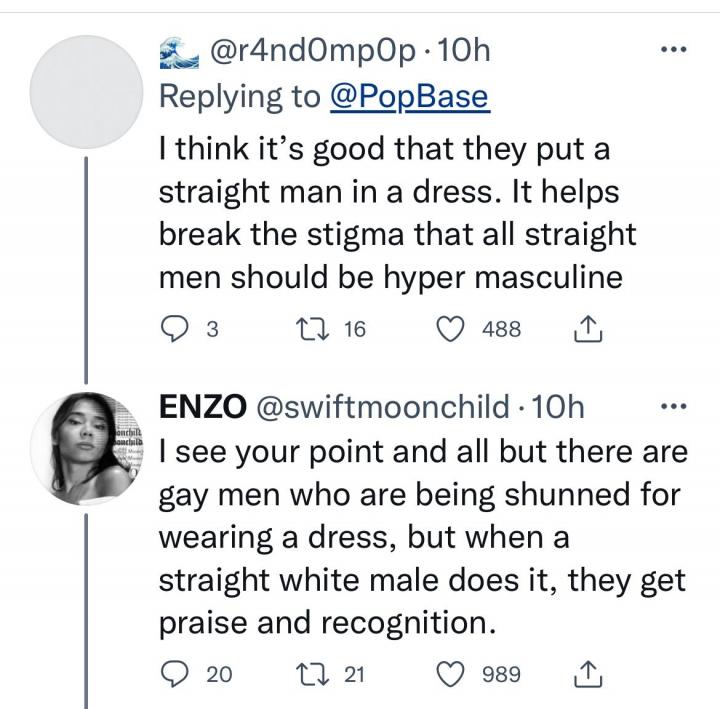Retweet ENZO's tweet
This screenshot has width=720, height=709.
click(311, 674)
